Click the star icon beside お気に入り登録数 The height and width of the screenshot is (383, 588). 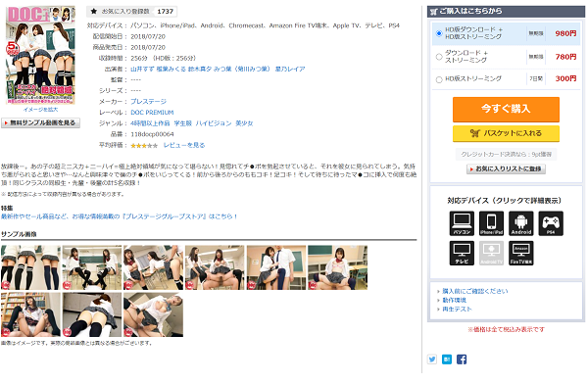[94, 11]
